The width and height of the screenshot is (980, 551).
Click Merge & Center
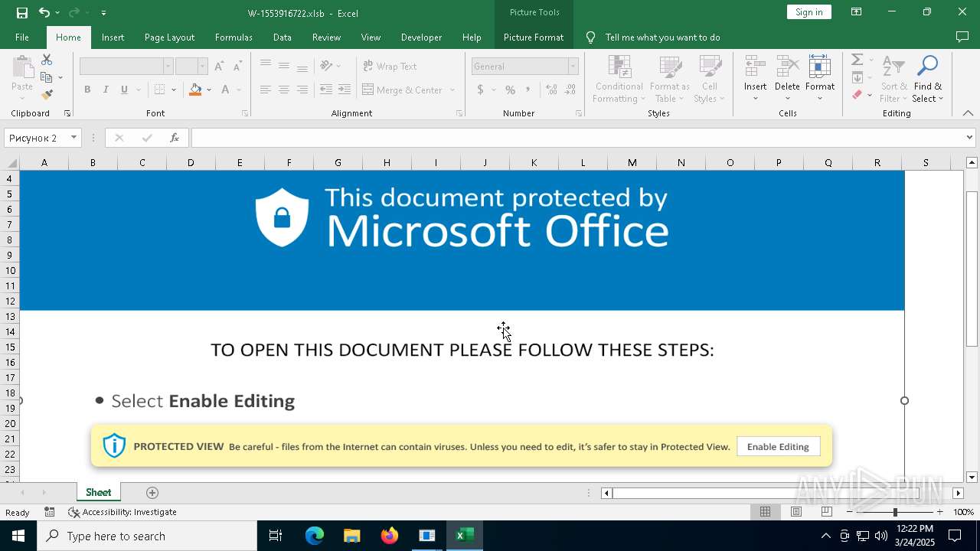403,90
